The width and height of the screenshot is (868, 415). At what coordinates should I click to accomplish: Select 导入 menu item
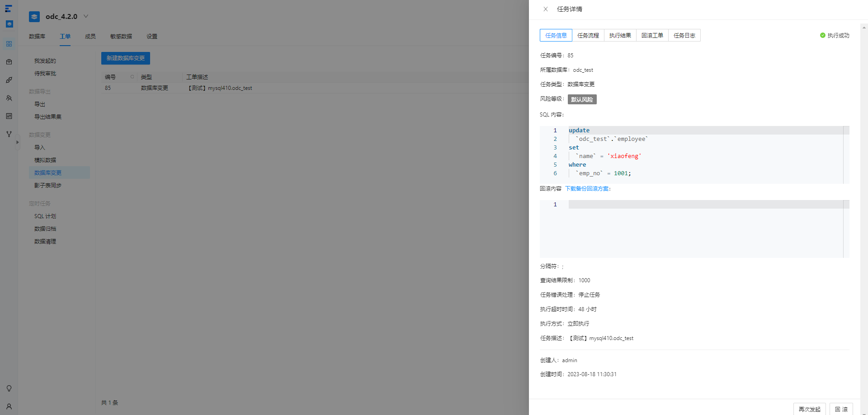40,148
